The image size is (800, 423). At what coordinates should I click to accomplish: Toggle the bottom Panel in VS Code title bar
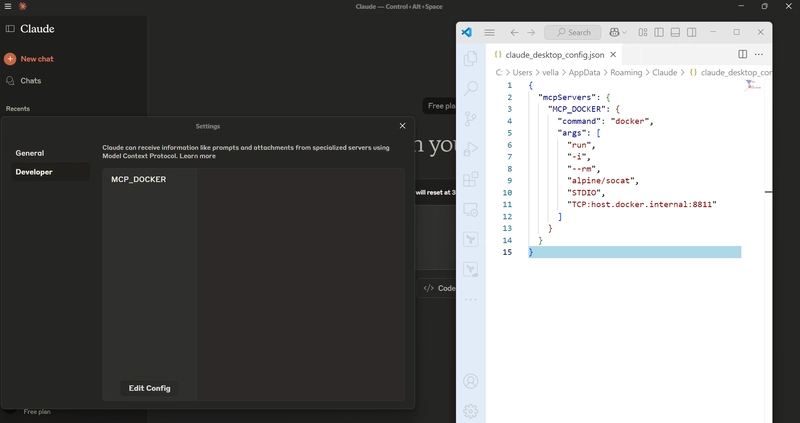pos(675,32)
